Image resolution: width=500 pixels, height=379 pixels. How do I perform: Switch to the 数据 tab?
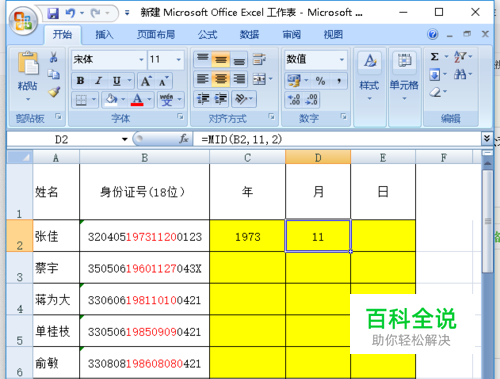click(x=249, y=34)
